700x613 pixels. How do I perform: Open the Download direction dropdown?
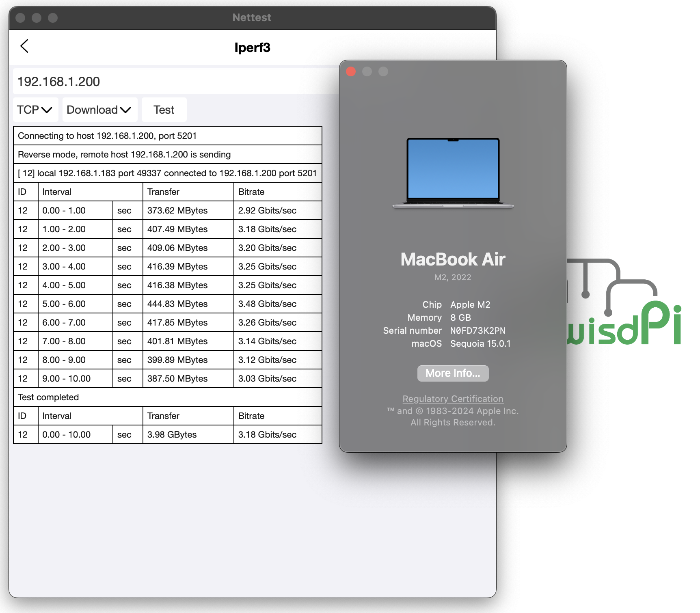tap(99, 110)
